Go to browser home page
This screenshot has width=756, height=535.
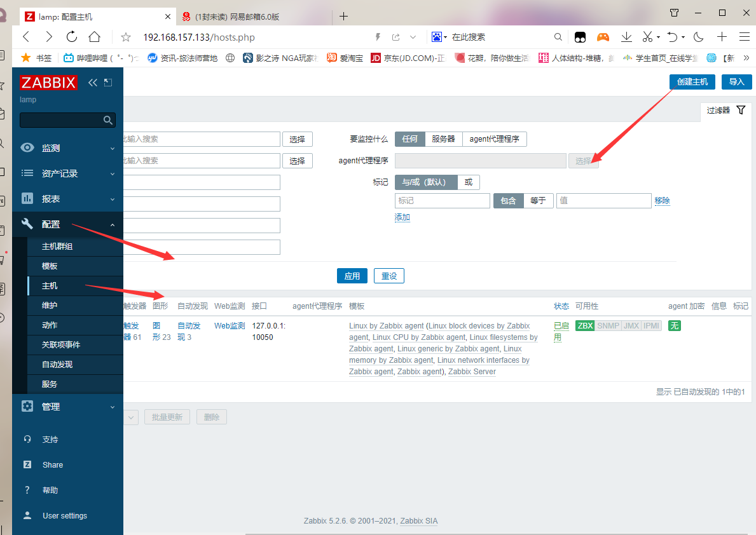[95, 37]
